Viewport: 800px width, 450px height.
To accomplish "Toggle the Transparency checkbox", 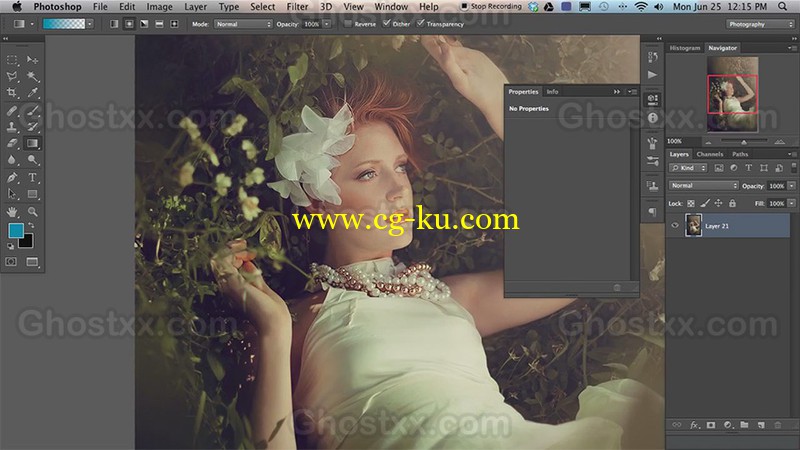I will pyautogui.click(x=420, y=23).
